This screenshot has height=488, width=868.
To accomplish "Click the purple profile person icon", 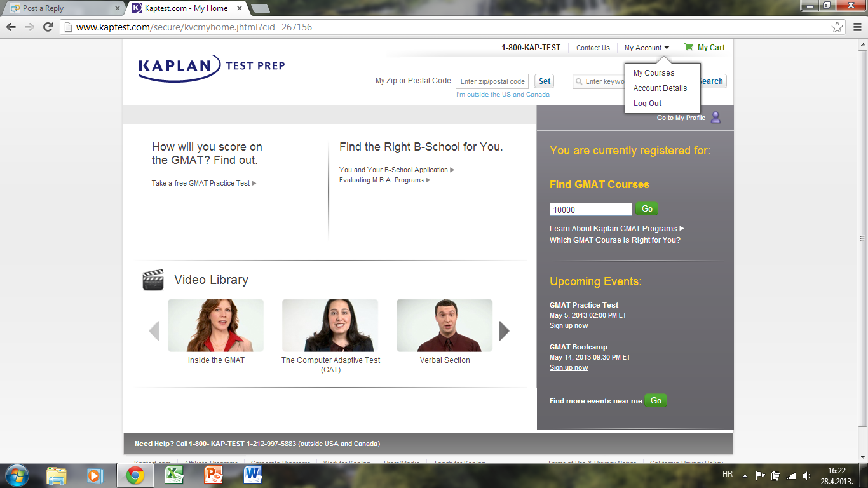I will tap(715, 118).
